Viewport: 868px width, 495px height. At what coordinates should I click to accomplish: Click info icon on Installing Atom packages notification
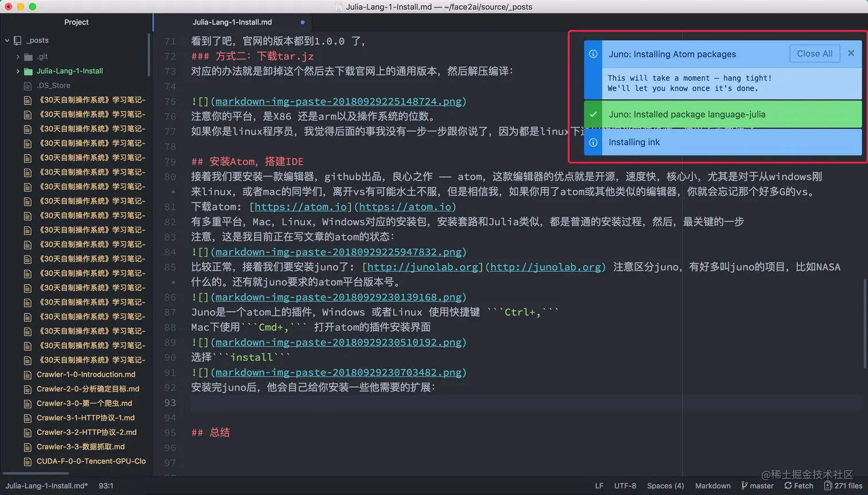[593, 54]
